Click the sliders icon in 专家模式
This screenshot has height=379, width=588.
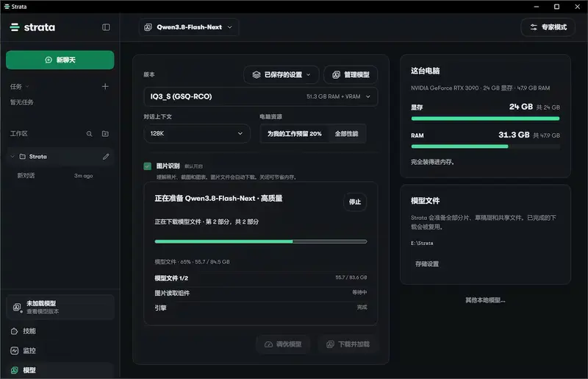534,27
